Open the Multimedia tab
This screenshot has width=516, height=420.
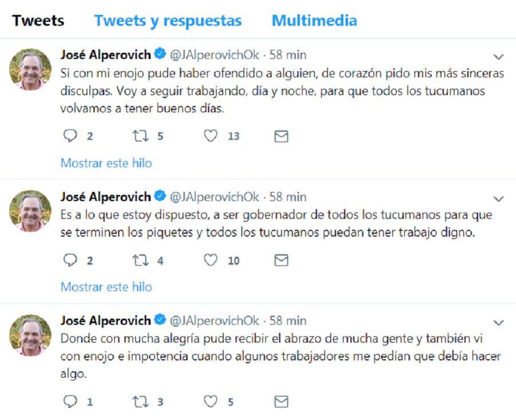pyautogui.click(x=314, y=21)
